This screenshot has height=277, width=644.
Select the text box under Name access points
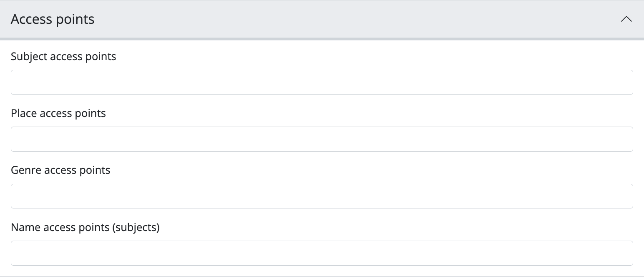(x=322, y=253)
